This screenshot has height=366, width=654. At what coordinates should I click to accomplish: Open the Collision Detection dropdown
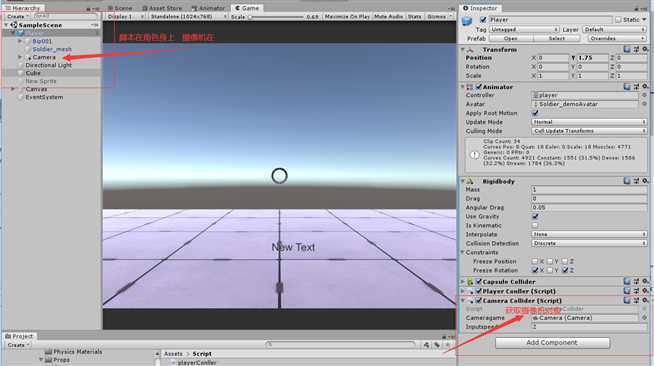(x=589, y=243)
